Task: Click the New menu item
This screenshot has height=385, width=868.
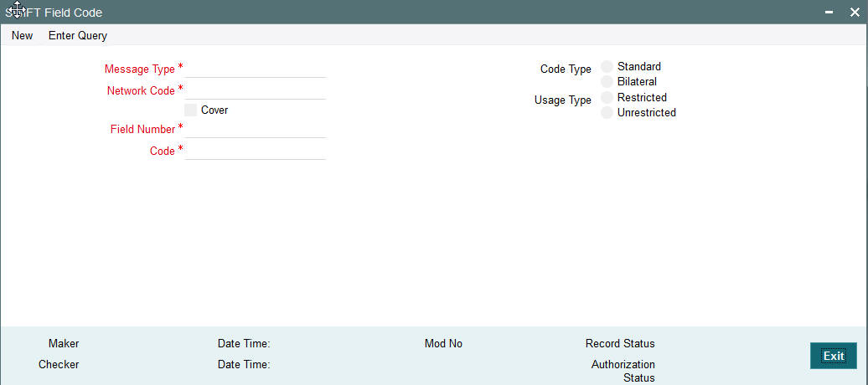Action: tap(22, 36)
